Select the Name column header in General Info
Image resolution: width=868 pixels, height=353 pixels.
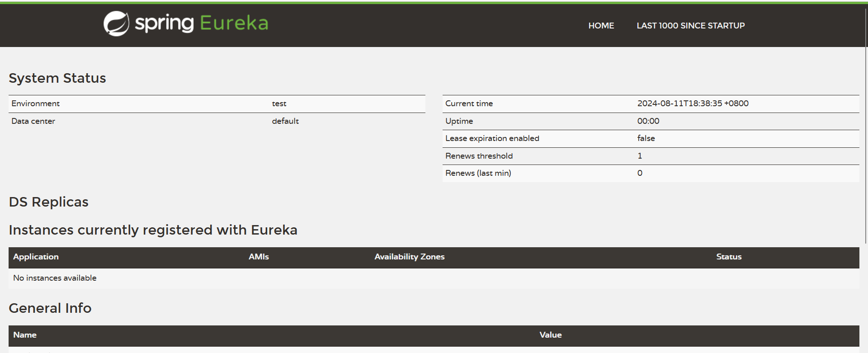pyautogui.click(x=25, y=335)
